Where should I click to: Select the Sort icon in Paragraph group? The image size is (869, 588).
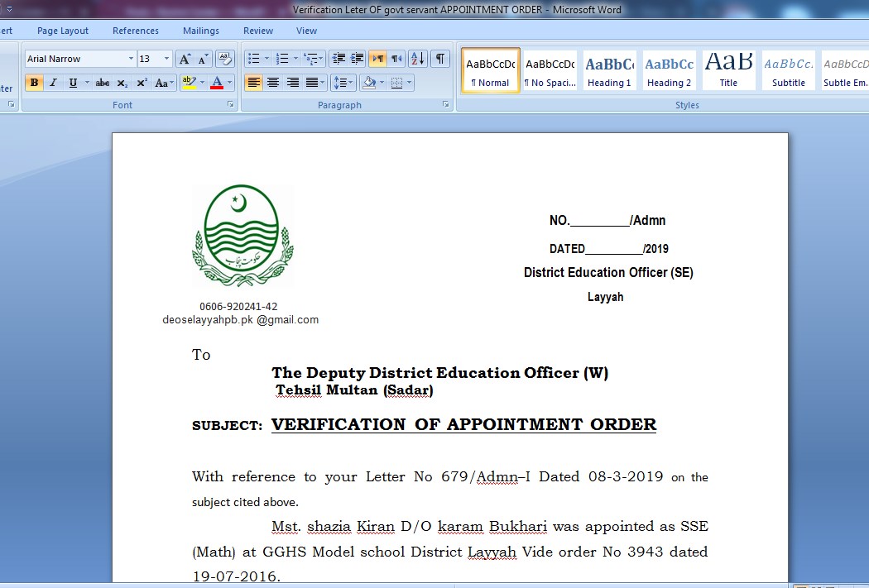click(418, 60)
